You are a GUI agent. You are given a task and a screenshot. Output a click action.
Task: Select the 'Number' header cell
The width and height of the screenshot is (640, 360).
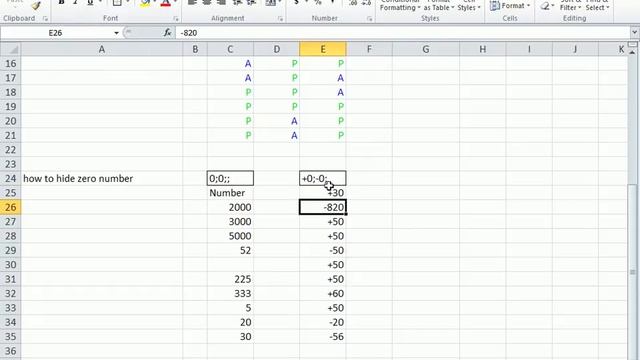click(230, 193)
